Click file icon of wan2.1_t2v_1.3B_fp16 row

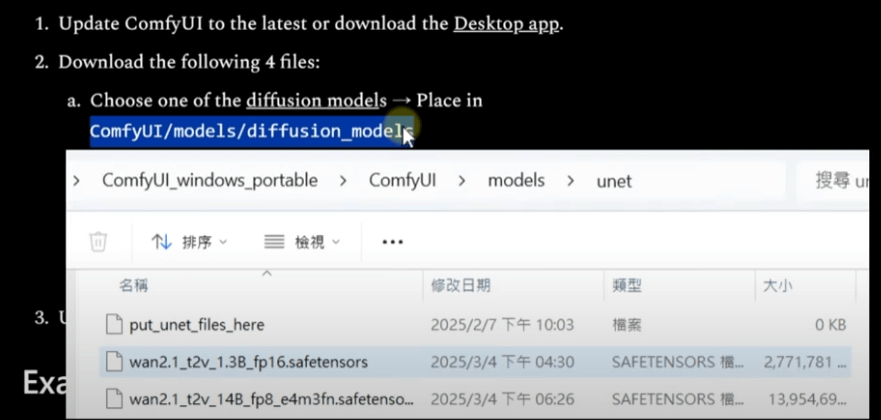tap(114, 362)
